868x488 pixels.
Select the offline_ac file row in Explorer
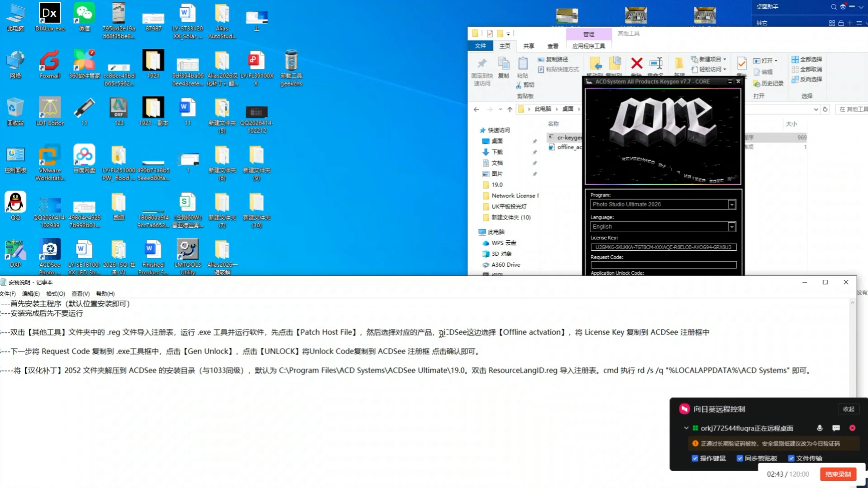click(x=565, y=147)
